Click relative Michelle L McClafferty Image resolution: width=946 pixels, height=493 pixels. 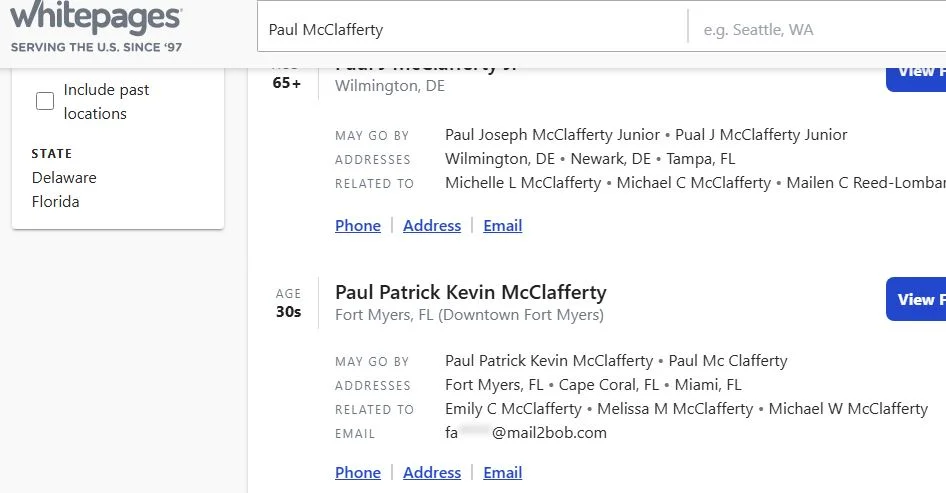[x=523, y=183]
